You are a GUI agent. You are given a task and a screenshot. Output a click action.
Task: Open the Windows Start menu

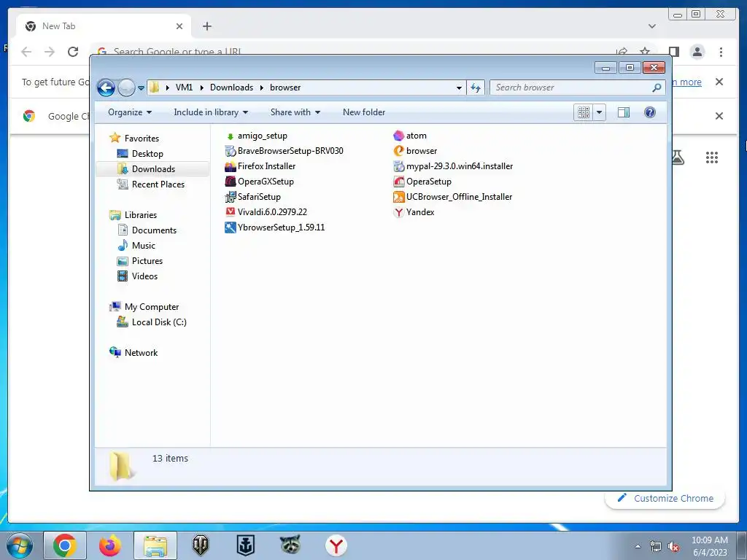[20, 545]
